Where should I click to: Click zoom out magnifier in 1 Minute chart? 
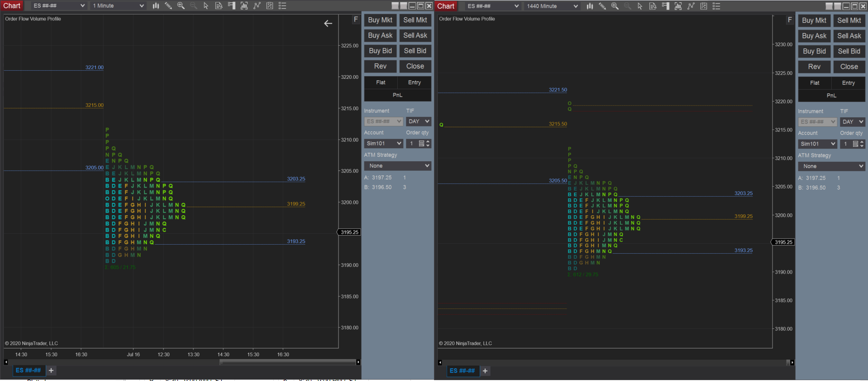[193, 6]
